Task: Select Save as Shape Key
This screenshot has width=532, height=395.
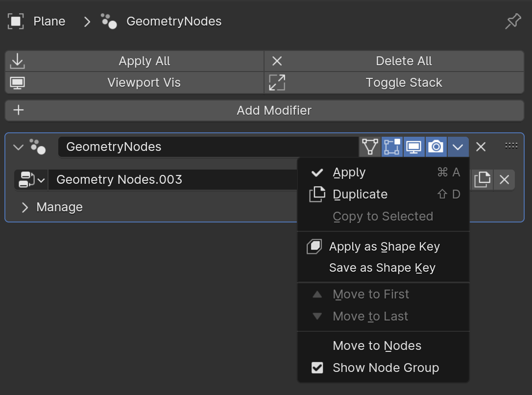Action: (x=384, y=268)
